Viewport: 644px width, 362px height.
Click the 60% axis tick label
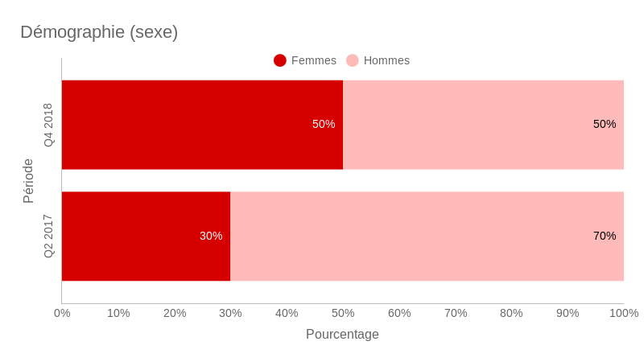(399, 313)
